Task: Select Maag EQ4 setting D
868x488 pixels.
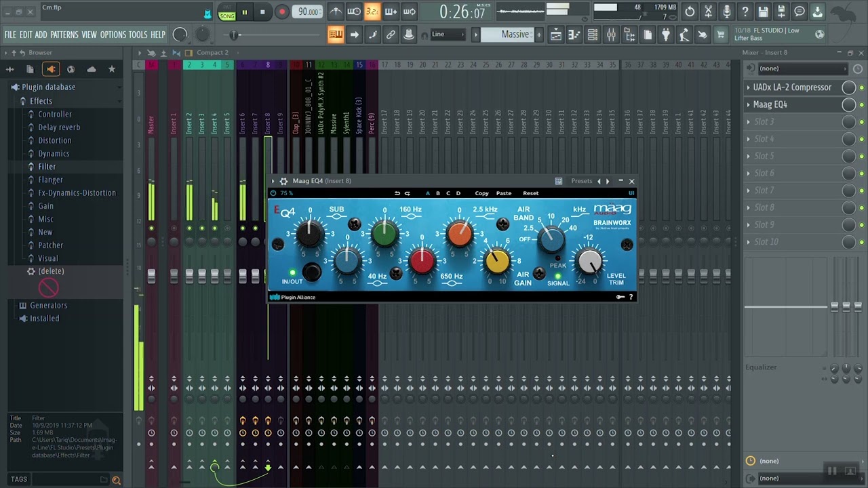Action: point(458,193)
